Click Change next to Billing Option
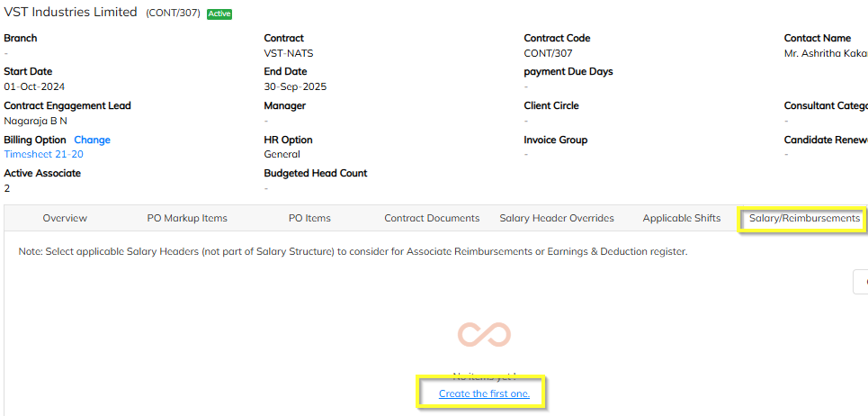The height and width of the screenshot is (416, 868). click(92, 140)
